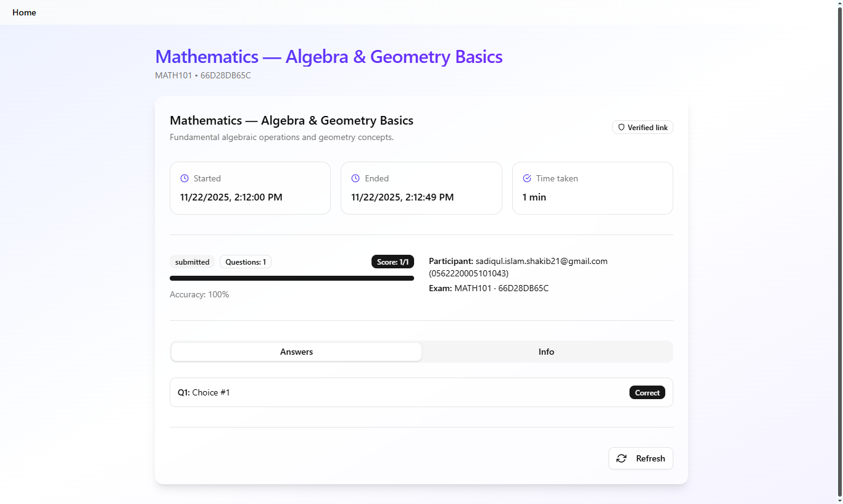Click the Correct badge on Q1
The width and height of the screenshot is (843, 504).
[x=647, y=393]
